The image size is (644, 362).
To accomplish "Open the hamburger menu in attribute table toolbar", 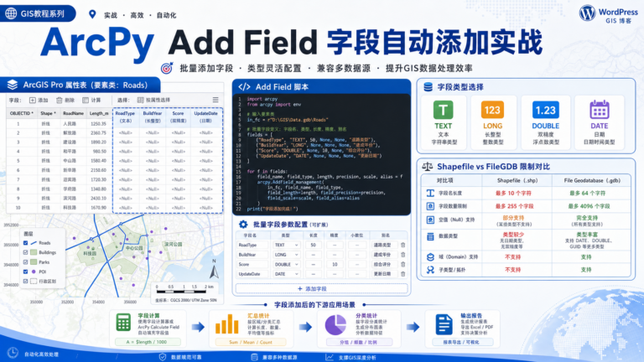I will [x=216, y=100].
